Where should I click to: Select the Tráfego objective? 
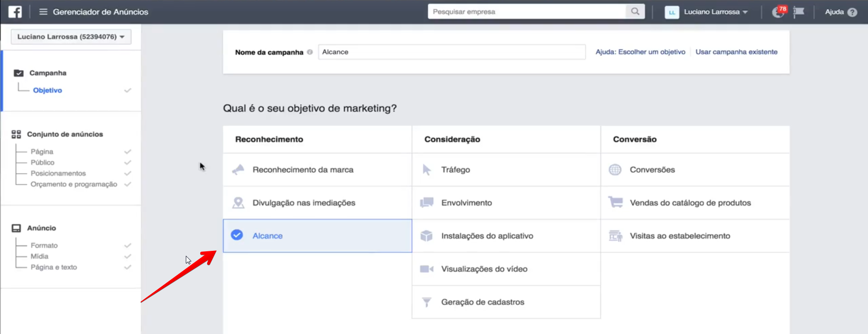pyautogui.click(x=506, y=170)
